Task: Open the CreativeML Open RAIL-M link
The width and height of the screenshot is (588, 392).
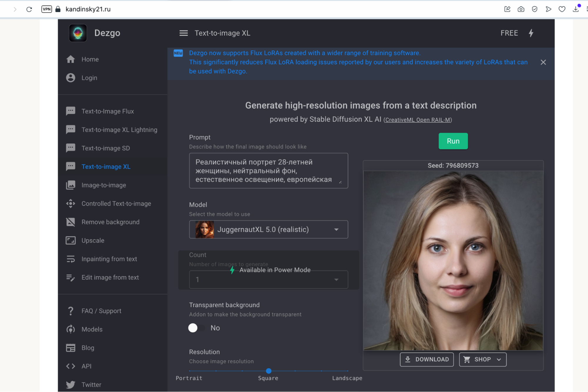Action: [417, 120]
